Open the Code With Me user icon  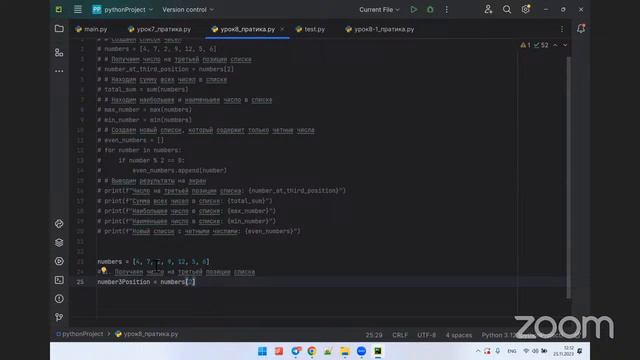[488, 9]
